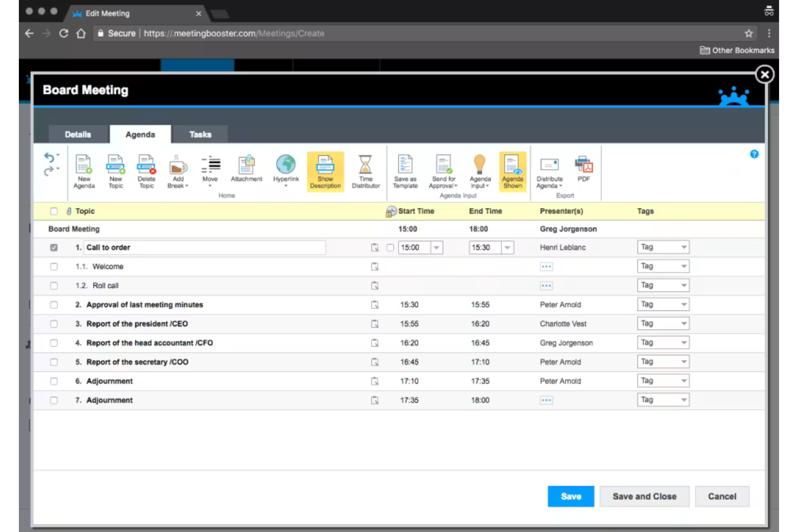Click the browser address bar URL
The height and width of the screenshot is (532, 798).
pos(234,33)
